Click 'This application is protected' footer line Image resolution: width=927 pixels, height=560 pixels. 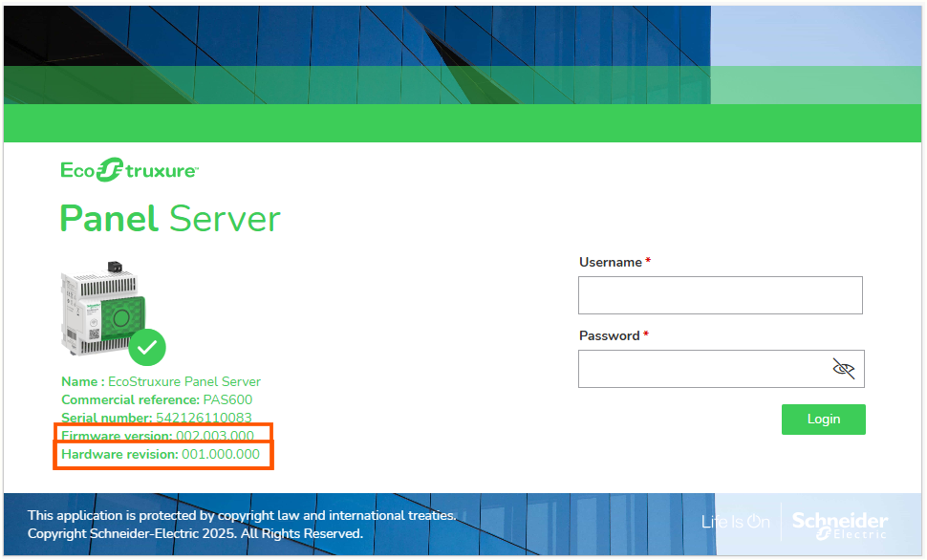point(242,515)
